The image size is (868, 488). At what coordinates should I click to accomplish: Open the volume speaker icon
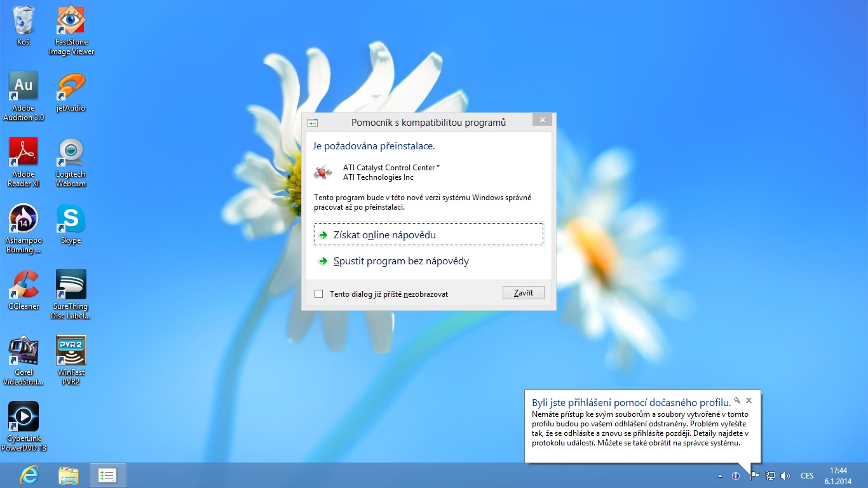point(785,476)
